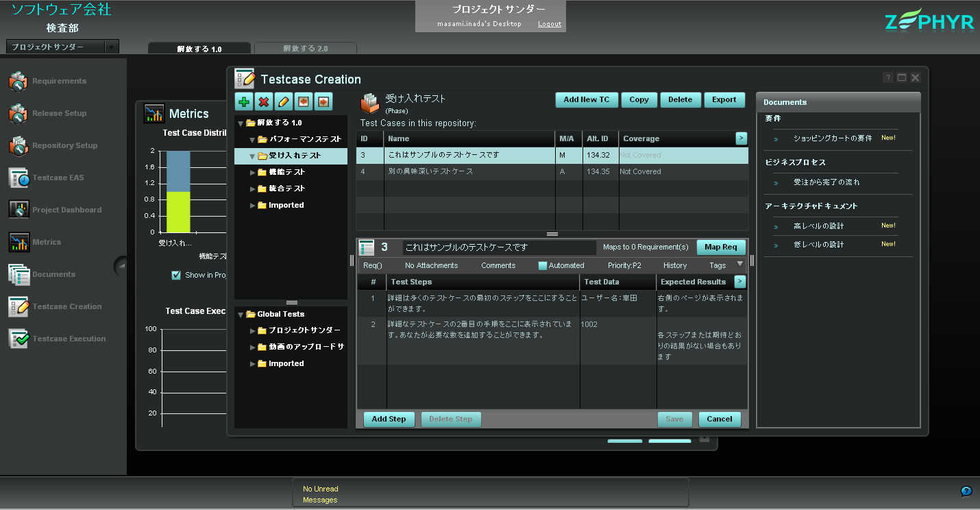Open the Req() tab of the test case
Image resolution: width=980 pixels, height=510 pixels.
373,265
